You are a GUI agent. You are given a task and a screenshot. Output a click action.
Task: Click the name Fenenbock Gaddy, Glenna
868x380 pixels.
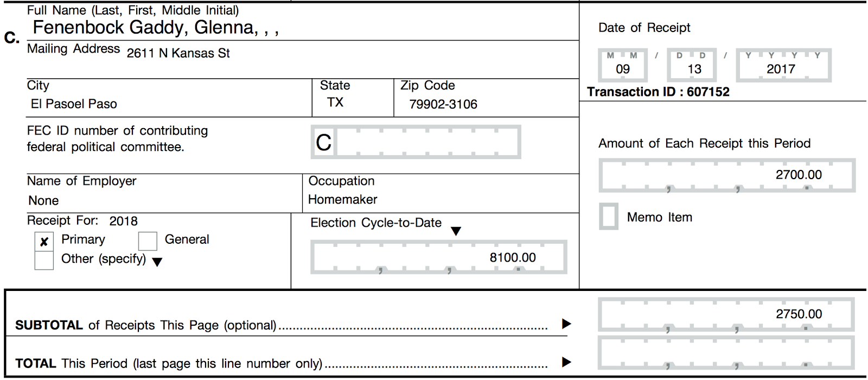[156, 28]
